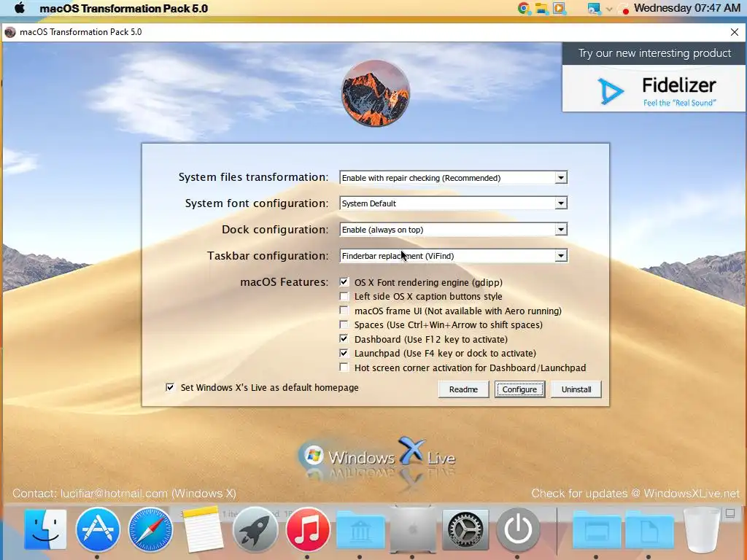The width and height of the screenshot is (747, 560).
Task: Click macOS Transformation Pack 5.0 menu title
Action: [x=124, y=9]
